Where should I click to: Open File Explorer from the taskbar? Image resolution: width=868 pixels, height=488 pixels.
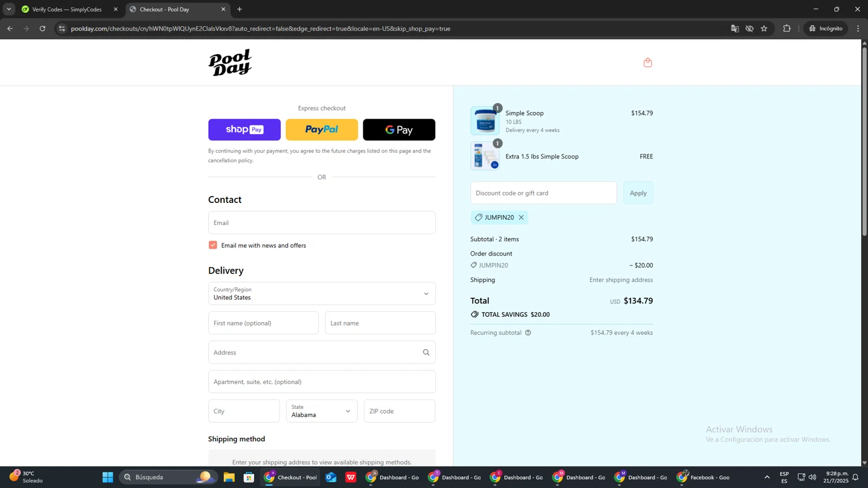229,477
